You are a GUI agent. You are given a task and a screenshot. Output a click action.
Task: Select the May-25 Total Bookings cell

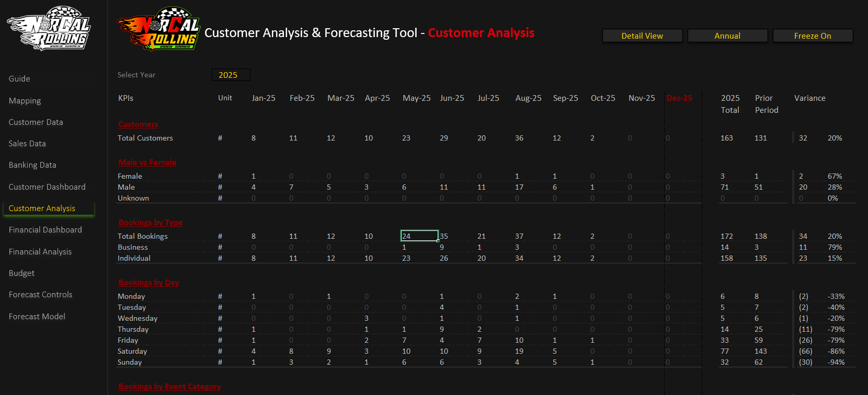click(419, 236)
